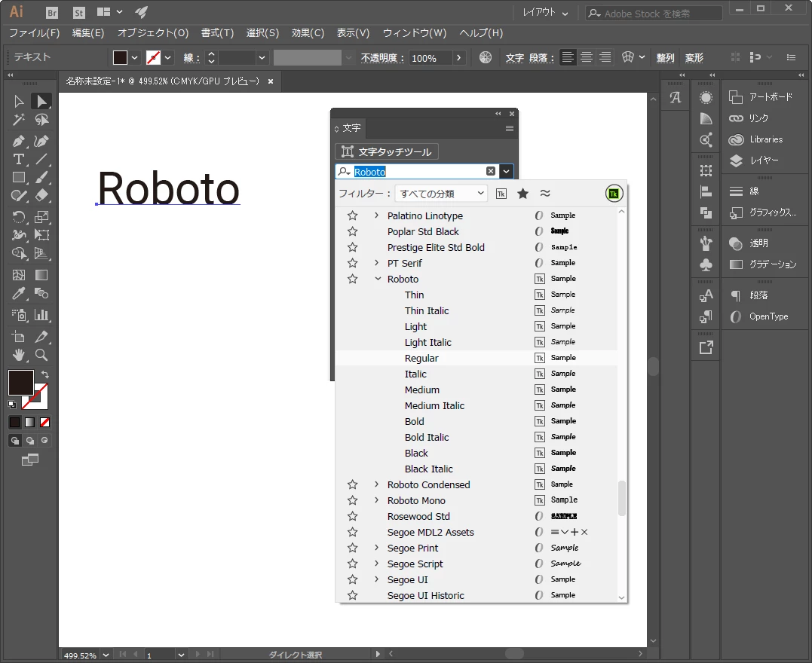The image size is (812, 663).
Task: Click the large fill color swatch in toolbox
Action: 20,383
